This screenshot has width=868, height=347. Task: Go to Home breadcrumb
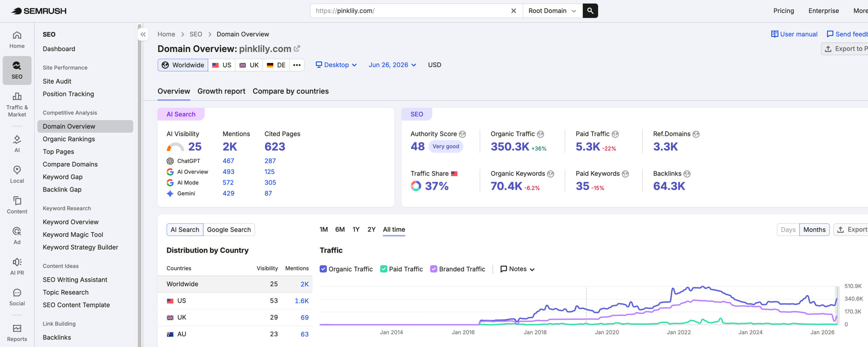pos(166,34)
